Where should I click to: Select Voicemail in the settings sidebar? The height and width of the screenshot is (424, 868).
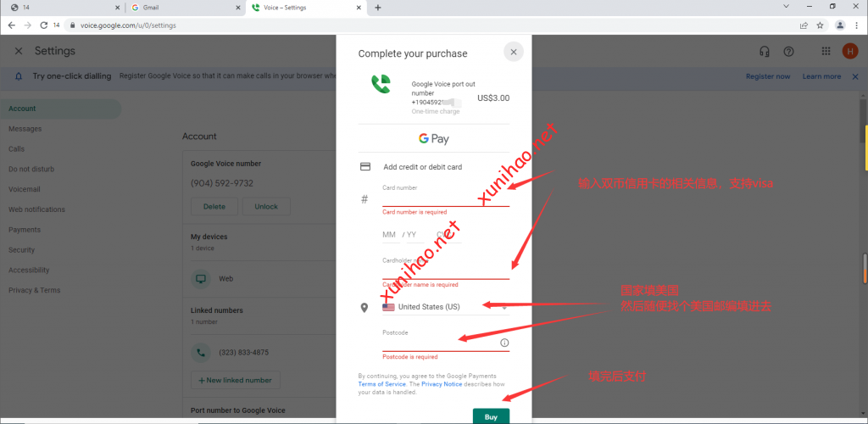click(25, 189)
